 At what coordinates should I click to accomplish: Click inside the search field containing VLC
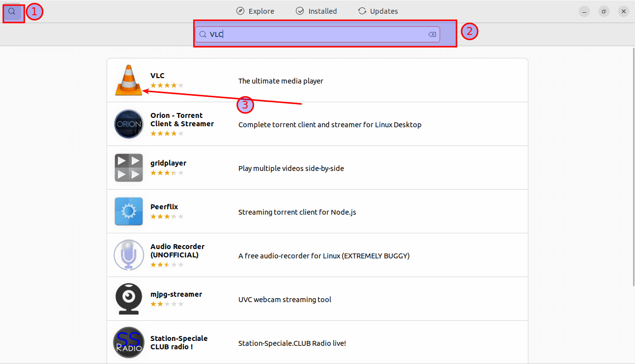coord(317,34)
